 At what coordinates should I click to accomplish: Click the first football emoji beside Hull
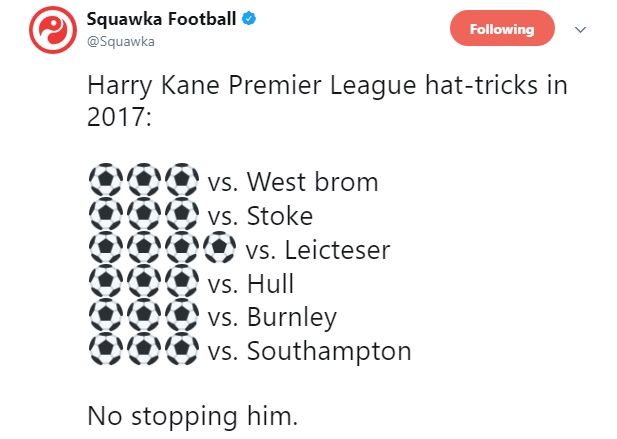pos(106,281)
